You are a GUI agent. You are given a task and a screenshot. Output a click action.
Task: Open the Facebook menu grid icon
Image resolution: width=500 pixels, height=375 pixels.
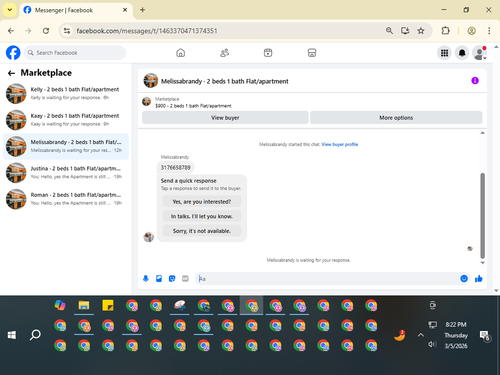(x=444, y=53)
